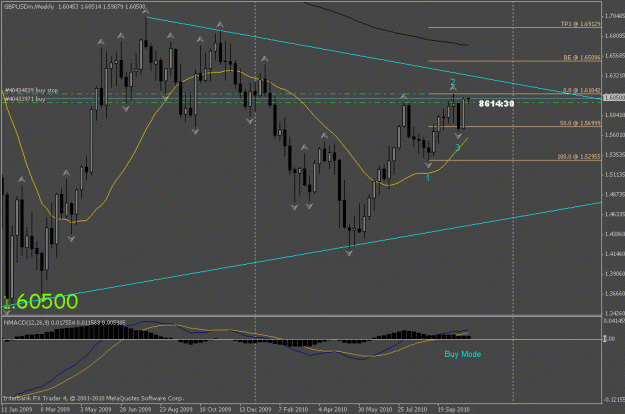Image resolution: width=625 pixels, height=414 pixels.
Task: Click the 1.48735 price axis label
Action: point(614,194)
